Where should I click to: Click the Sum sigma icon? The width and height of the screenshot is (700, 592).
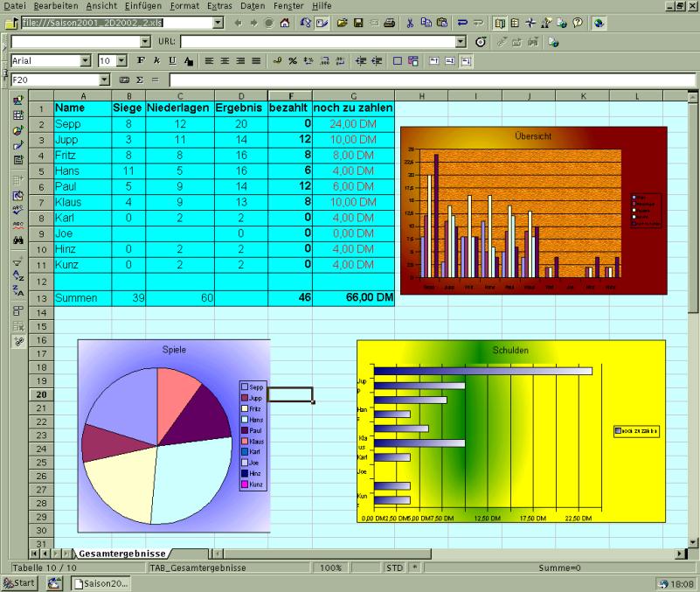(x=138, y=80)
